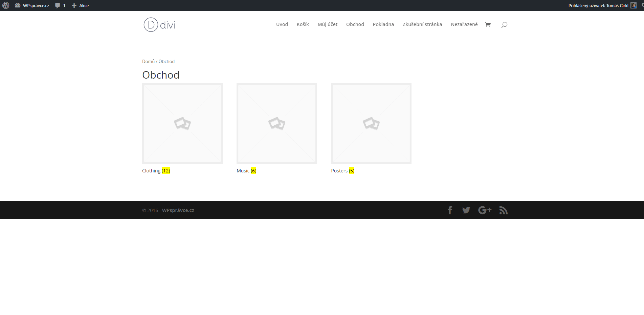Open the WPsprávce.cz dashboard link in admin bar
The width and height of the screenshot is (644, 315).
32,5
